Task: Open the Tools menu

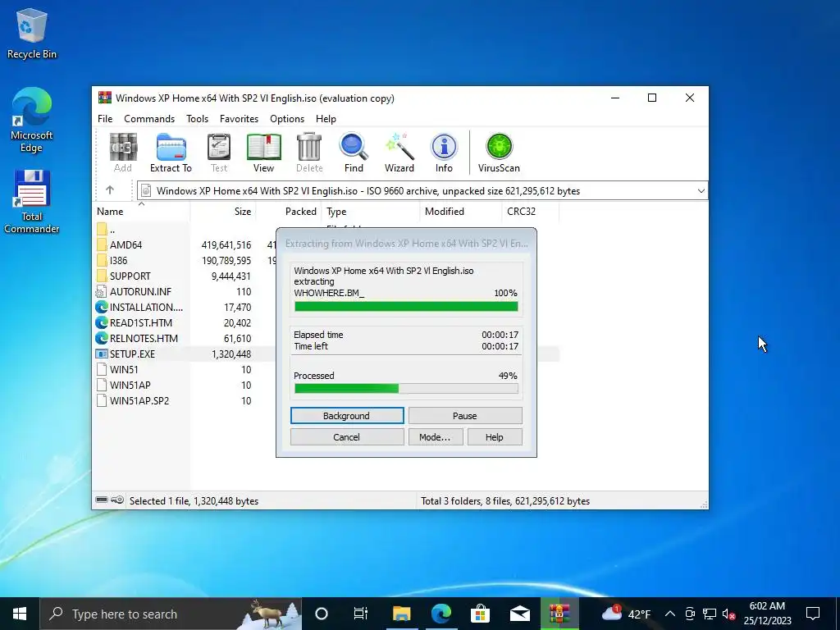Action: [197, 118]
